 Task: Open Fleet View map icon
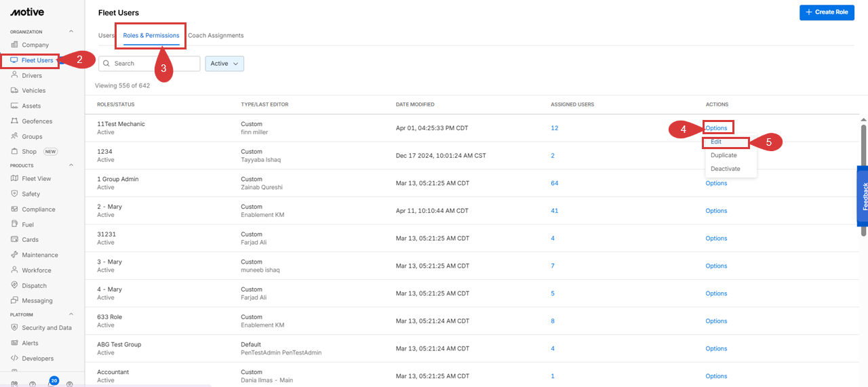click(14, 179)
